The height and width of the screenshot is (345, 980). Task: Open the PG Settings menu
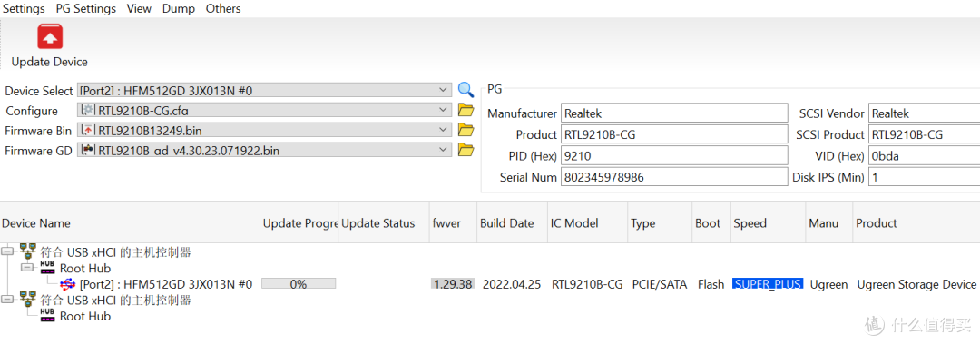coord(85,9)
